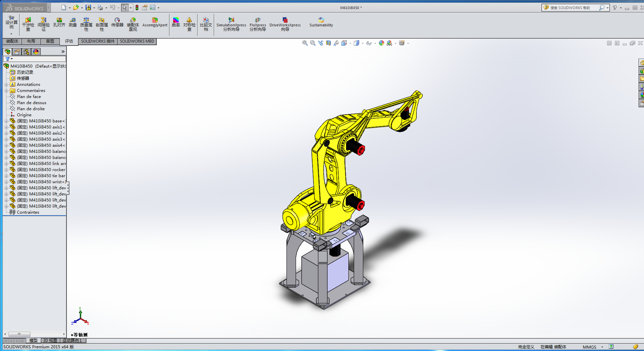Expand the M410iB450 base component node
The height and width of the screenshot is (351, 644).
coord(6,121)
